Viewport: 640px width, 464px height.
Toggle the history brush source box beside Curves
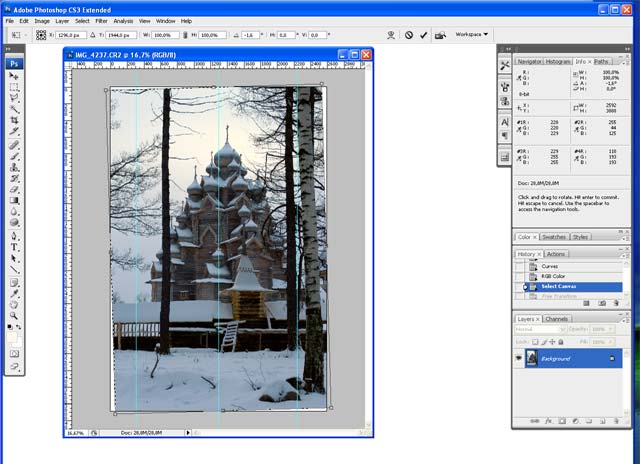coord(519,267)
